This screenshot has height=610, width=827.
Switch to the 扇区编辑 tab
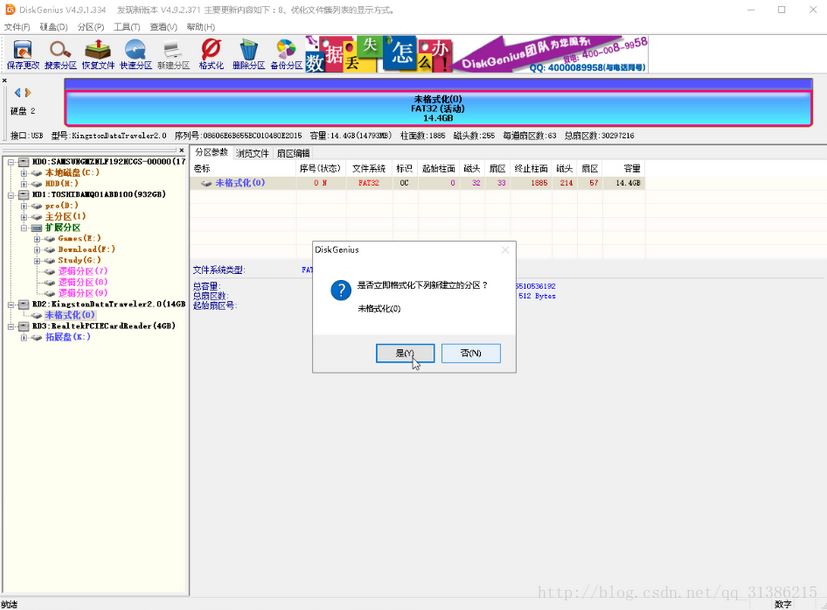coord(293,153)
